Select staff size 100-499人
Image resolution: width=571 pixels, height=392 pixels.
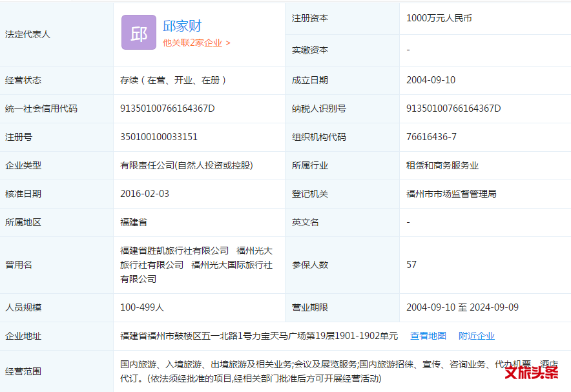click(x=142, y=307)
